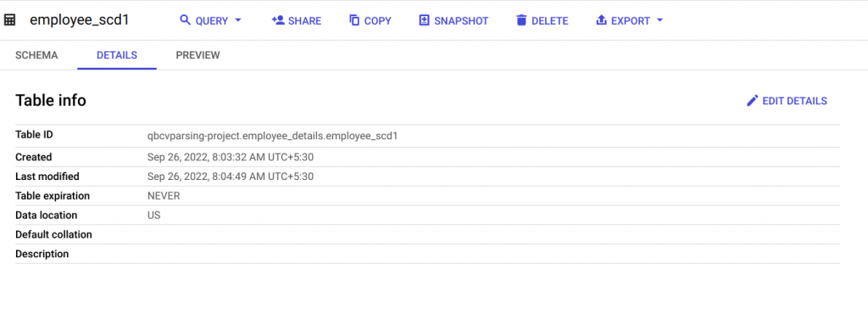Switch to the SCHEMA tab
868x309 pixels.
tap(36, 55)
